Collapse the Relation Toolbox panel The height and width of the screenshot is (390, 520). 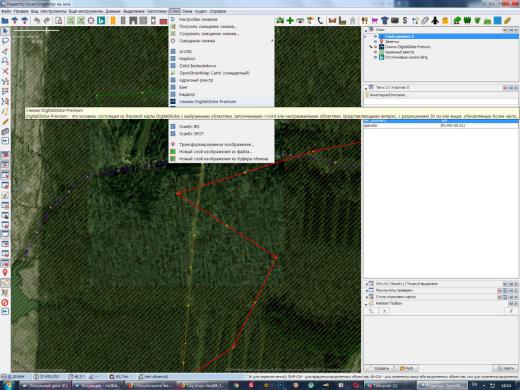click(x=367, y=304)
